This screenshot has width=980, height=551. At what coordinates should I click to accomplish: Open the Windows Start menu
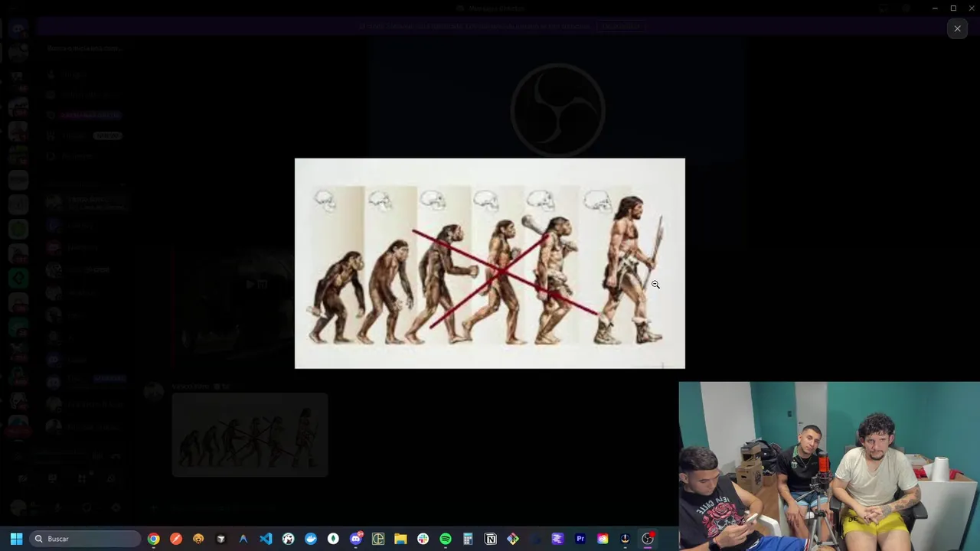pyautogui.click(x=16, y=539)
